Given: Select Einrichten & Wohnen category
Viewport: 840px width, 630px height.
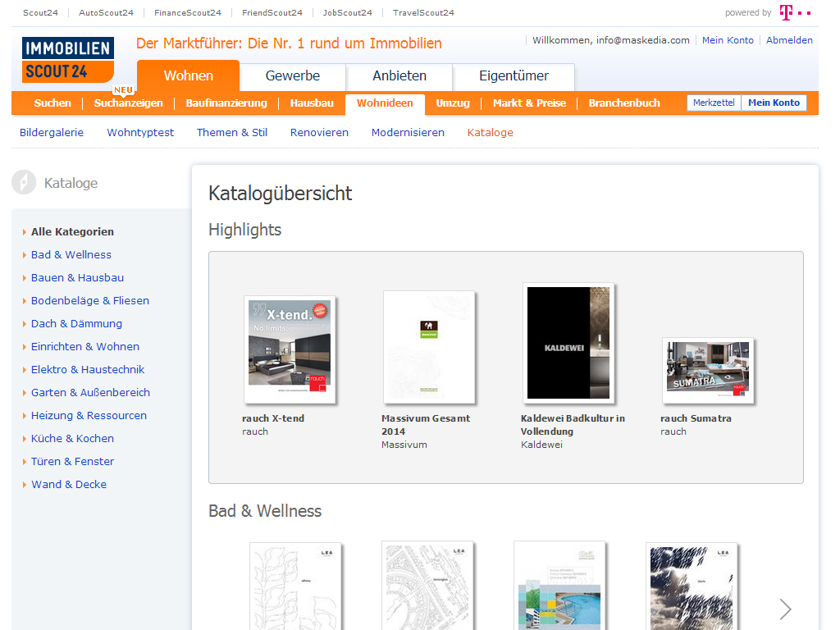Looking at the screenshot, I should (x=85, y=347).
